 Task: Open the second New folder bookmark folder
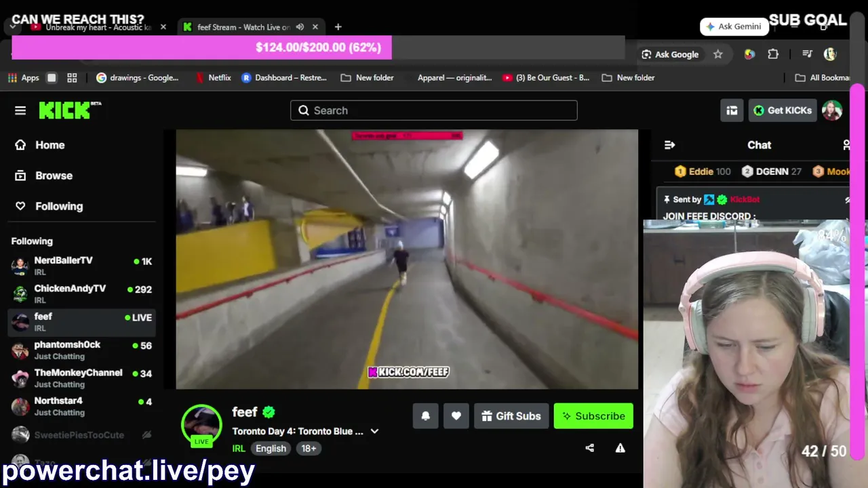[628, 78]
